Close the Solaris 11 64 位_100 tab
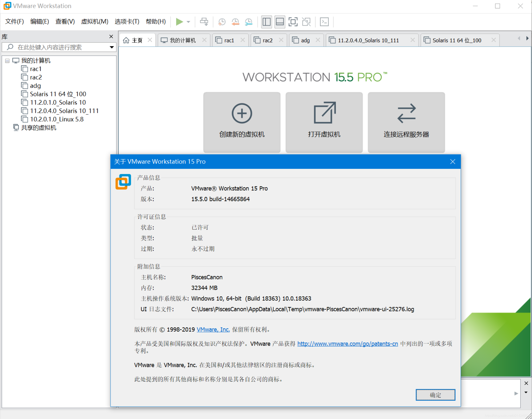This screenshot has width=532, height=419. pos(494,40)
